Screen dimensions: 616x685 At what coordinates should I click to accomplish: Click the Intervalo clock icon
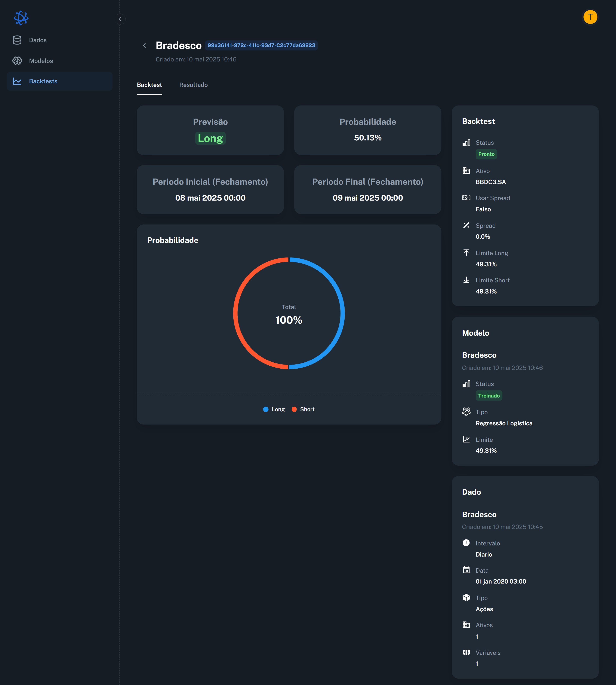click(x=466, y=543)
